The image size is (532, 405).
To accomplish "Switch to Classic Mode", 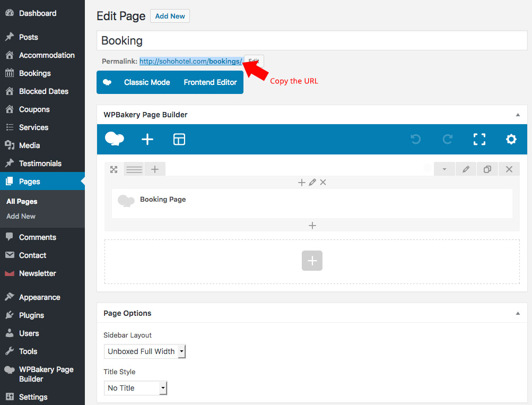I will tap(147, 82).
